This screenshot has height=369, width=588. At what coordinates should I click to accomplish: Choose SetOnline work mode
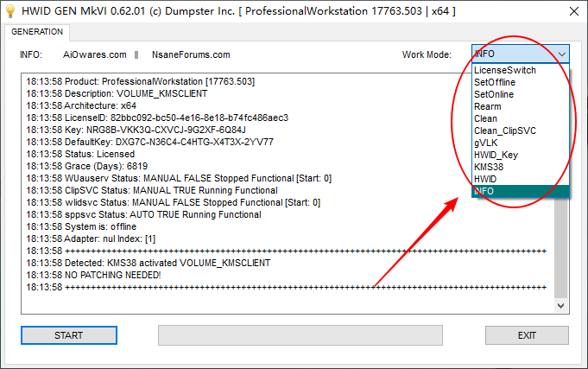(521, 94)
